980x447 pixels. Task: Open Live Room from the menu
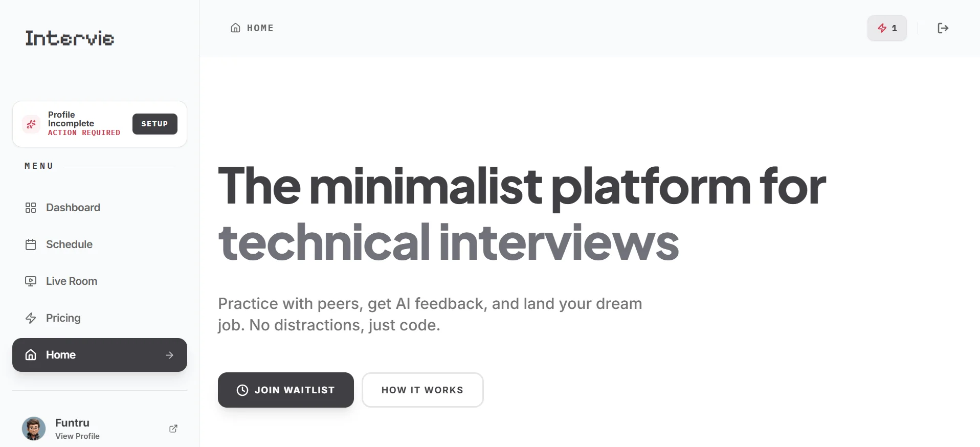71,281
